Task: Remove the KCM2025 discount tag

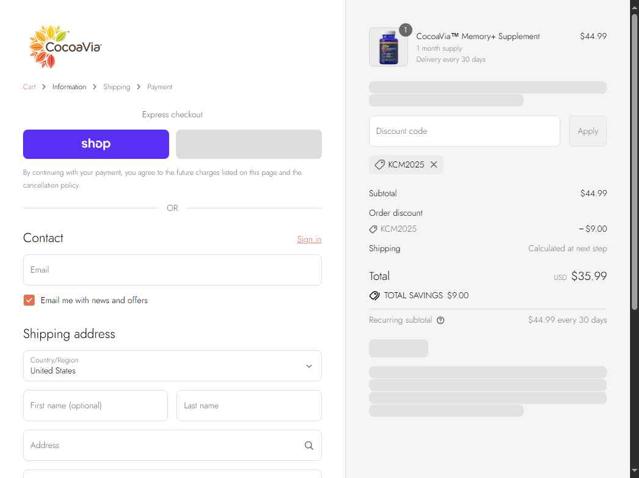Action: (434, 165)
